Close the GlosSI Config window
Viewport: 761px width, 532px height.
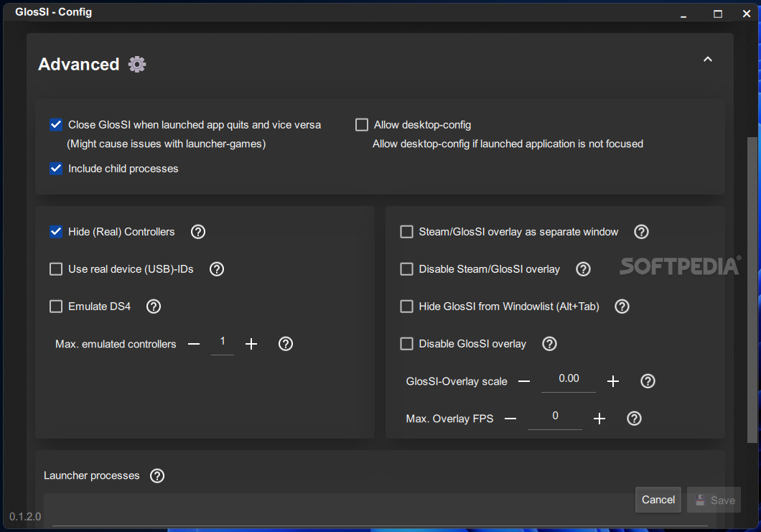click(x=747, y=14)
